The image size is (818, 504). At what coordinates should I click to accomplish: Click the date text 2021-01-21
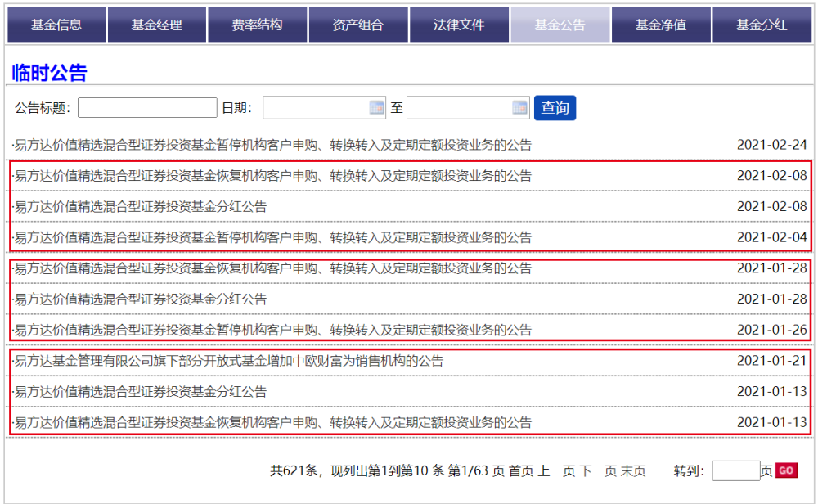click(771, 360)
